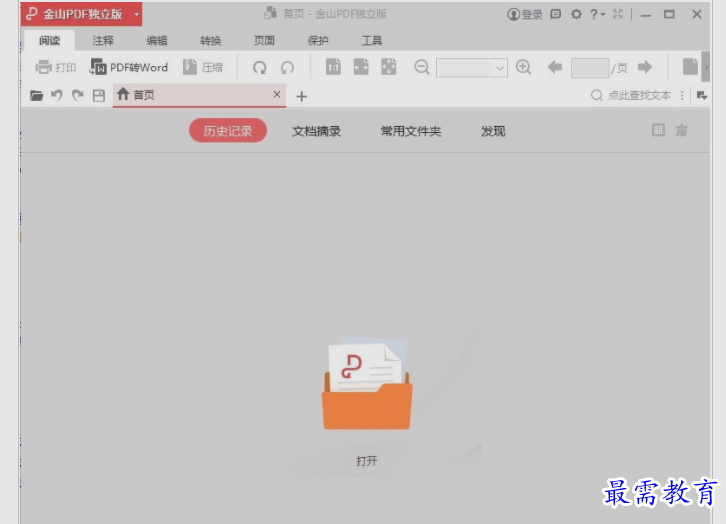This screenshot has width=726, height=524.
Task: Open the help question mark menu
Action: pos(597,14)
